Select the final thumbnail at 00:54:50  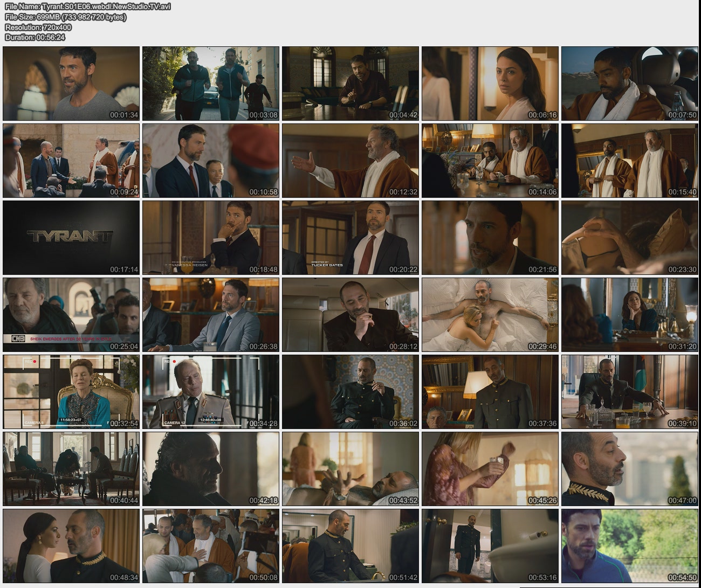point(629,546)
